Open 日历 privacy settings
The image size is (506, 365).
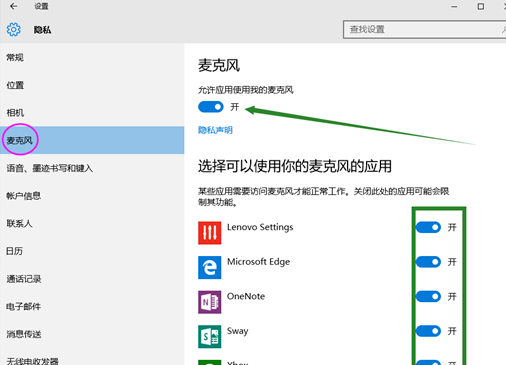92,251
